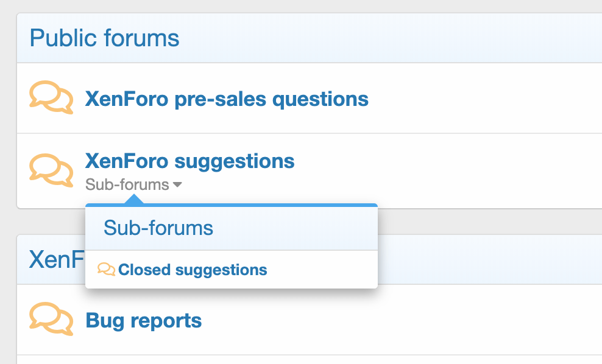Image resolution: width=602 pixels, height=364 pixels.
Task: Click the speech bubble icon beside XenForo pre-sales questions
Action: (51, 98)
